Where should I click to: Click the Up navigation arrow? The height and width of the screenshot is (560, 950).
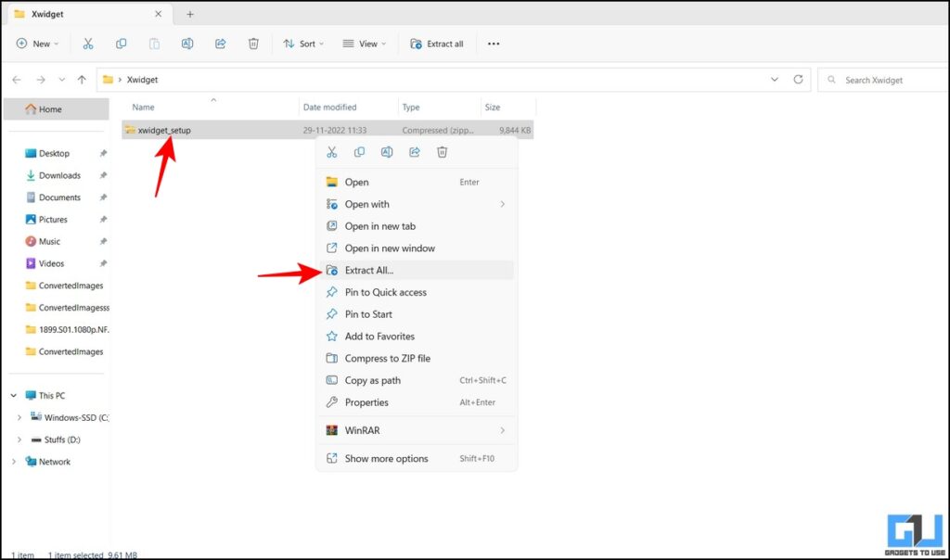coord(82,80)
